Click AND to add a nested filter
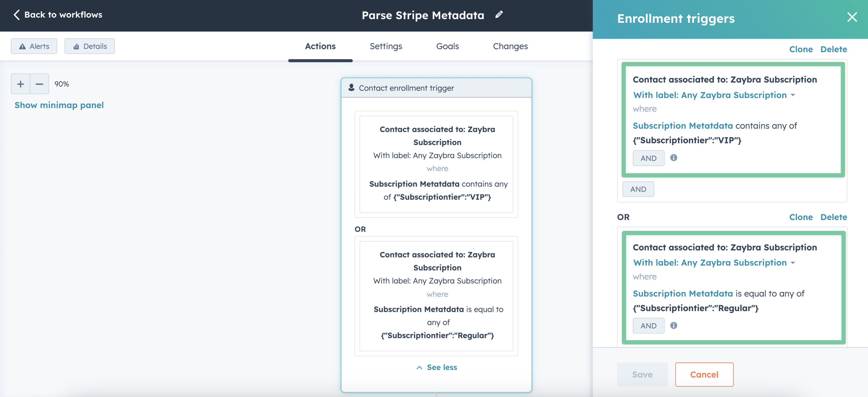The image size is (868, 397). [648, 158]
